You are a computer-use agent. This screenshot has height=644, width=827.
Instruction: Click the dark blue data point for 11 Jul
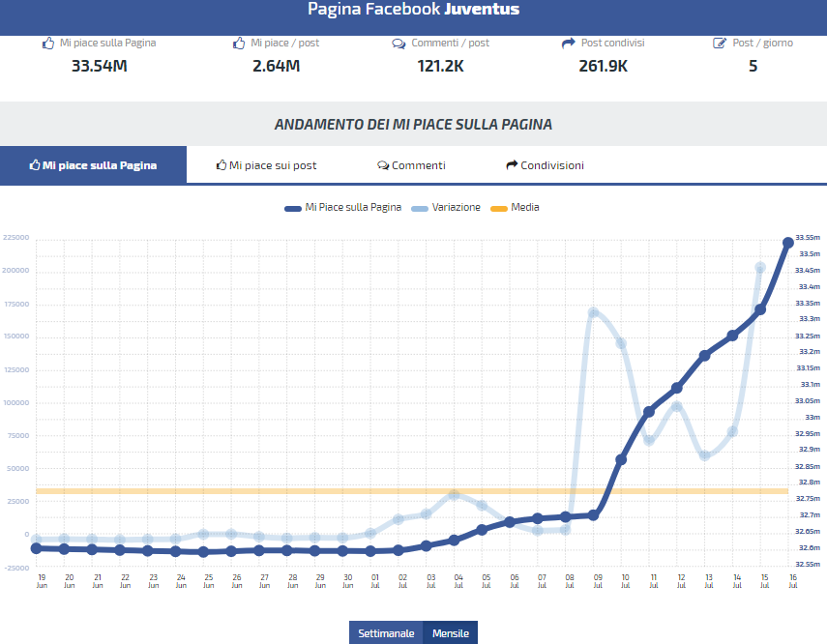pos(649,411)
